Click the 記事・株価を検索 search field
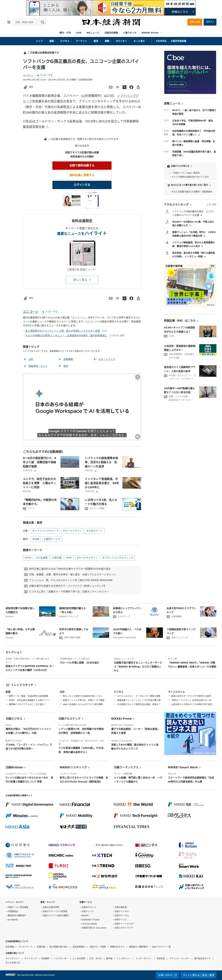Image resolution: width=222 pixels, height=980 pixels. 27,22
